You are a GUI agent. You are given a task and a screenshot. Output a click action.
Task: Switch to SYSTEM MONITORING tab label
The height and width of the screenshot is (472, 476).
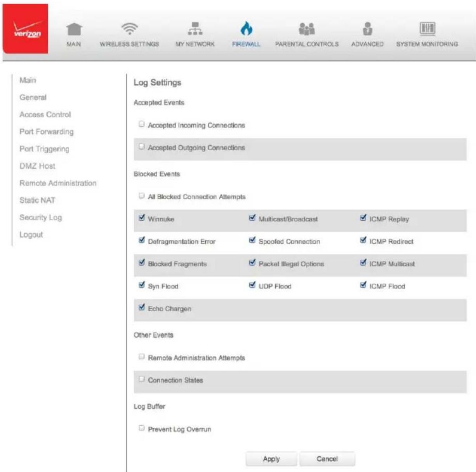pos(427,44)
